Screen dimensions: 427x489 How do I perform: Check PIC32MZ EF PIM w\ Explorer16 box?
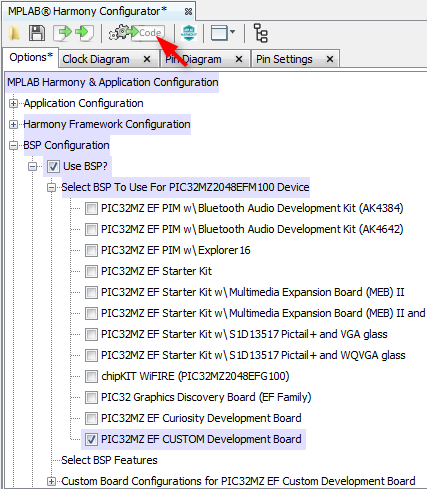pos(91,250)
